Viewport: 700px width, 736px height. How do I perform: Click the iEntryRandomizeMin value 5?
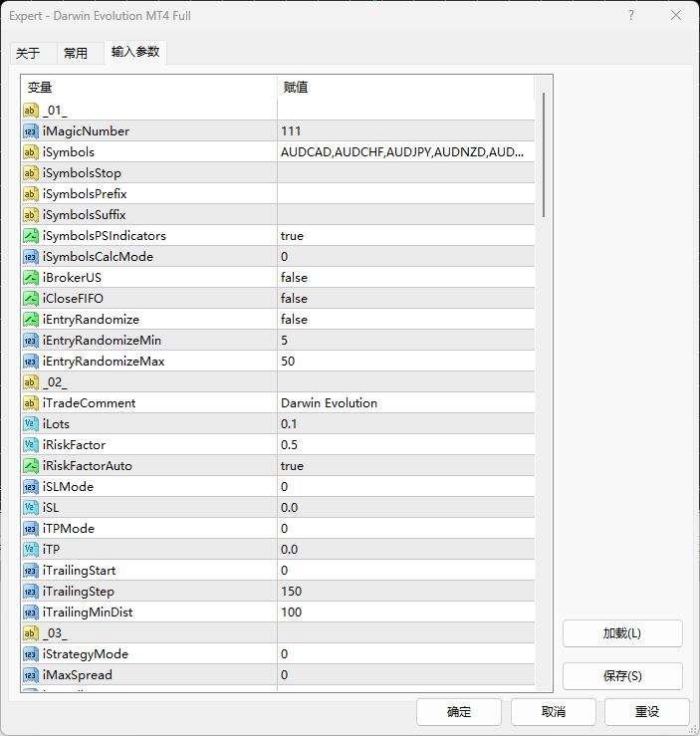pos(285,341)
